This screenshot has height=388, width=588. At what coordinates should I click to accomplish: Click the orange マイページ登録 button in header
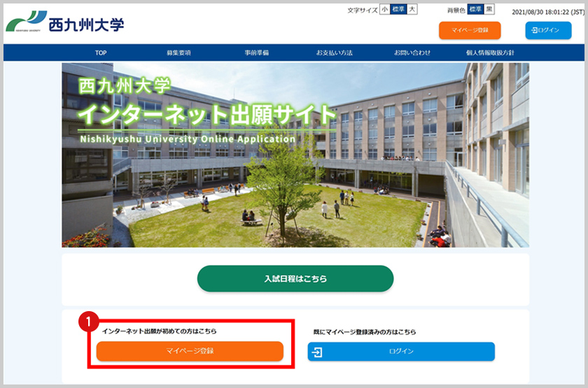[x=470, y=30]
